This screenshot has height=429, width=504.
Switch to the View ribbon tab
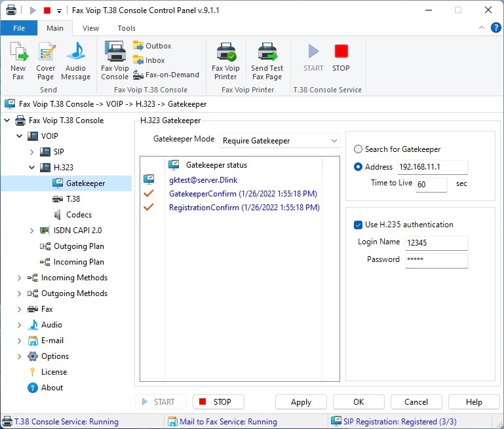pyautogui.click(x=90, y=28)
